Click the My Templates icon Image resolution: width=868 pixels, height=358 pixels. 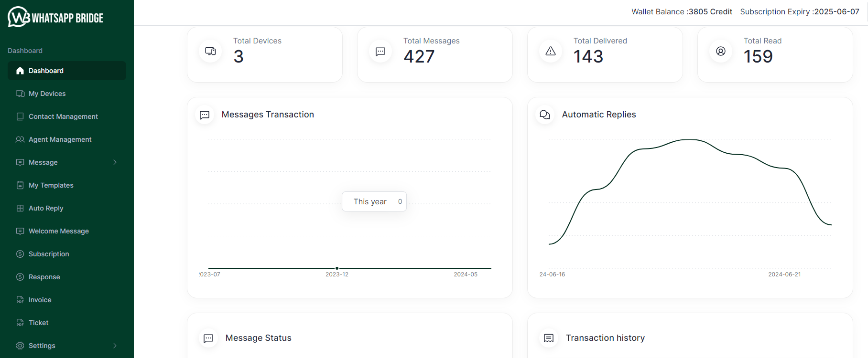pyautogui.click(x=20, y=185)
